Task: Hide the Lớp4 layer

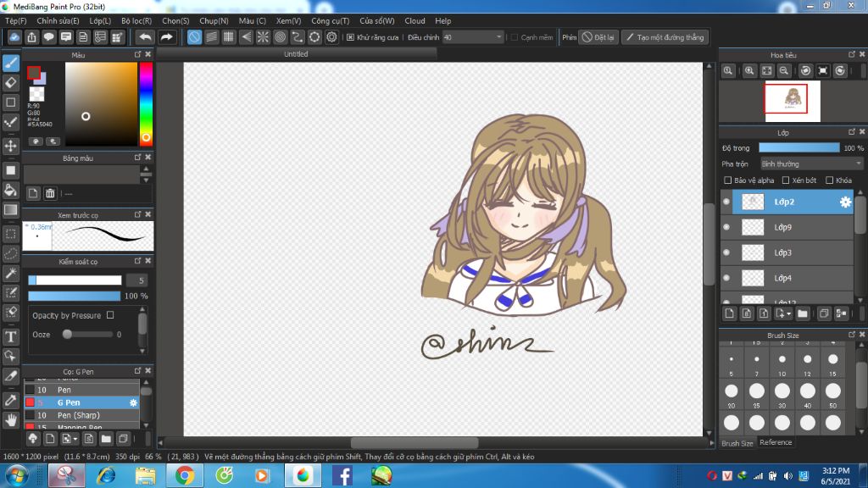Action: click(726, 278)
